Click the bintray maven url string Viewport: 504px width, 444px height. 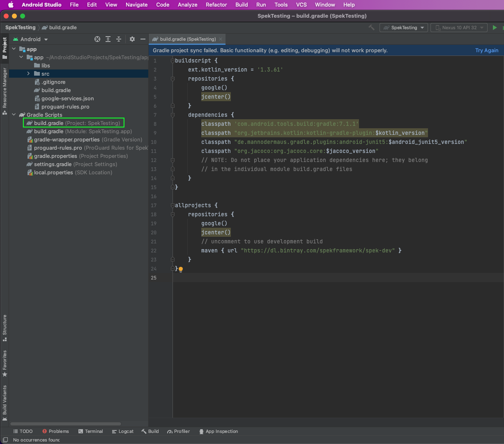point(318,250)
